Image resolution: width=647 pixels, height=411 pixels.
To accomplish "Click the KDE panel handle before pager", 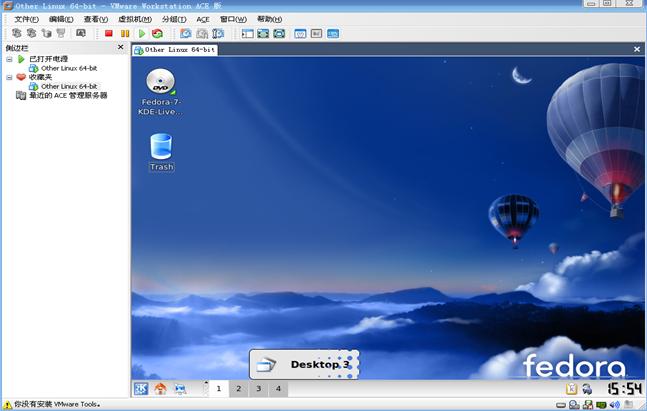I will click(x=205, y=389).
